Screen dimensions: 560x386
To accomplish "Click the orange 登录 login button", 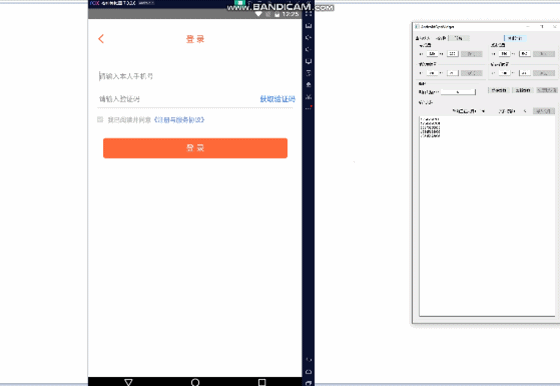I will click(195, 148).
